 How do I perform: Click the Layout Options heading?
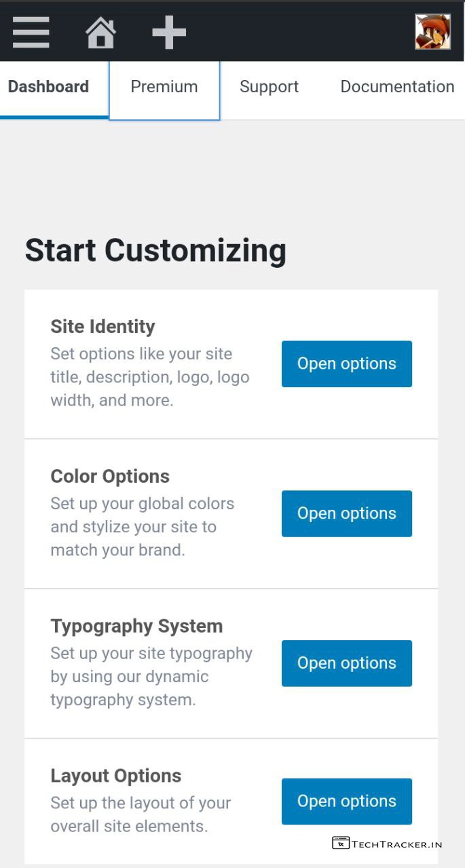tap(116, 776)
